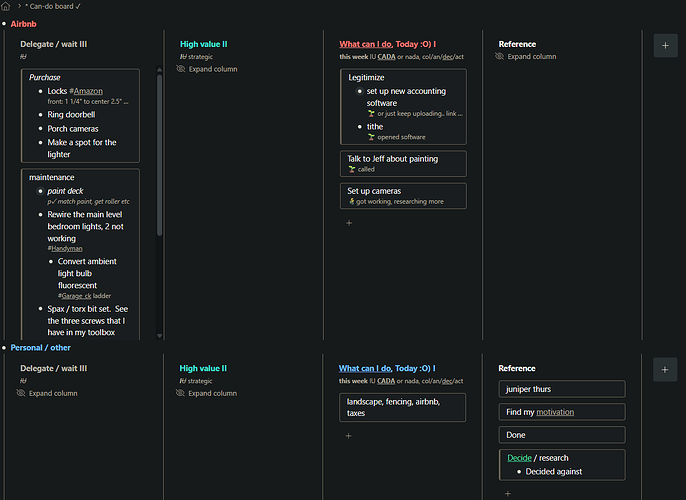686x500 pixels.
Task: Open the green Decide link
Action: pos(519,458)
